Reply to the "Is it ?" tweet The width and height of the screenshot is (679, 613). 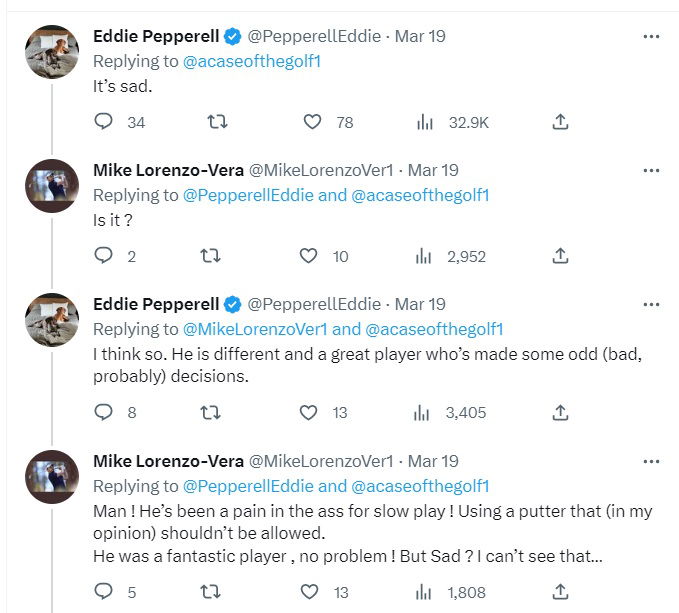pyautogui.click(x=104, y=256)
